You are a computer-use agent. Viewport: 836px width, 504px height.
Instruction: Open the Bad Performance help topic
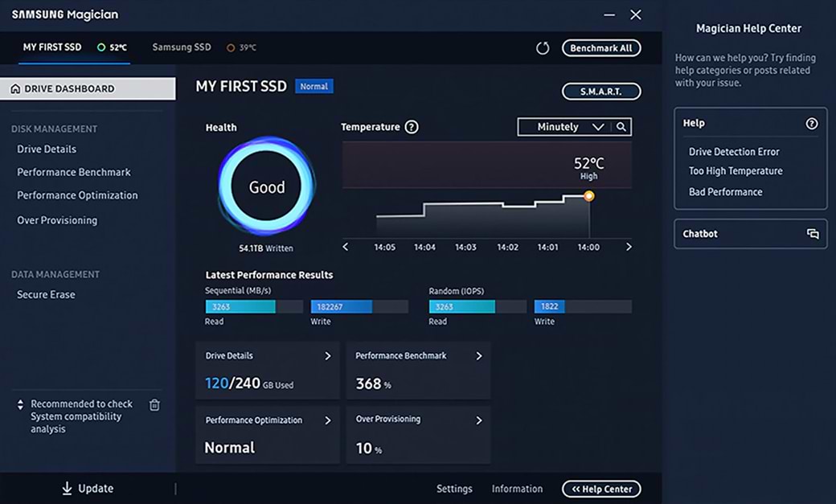point(725,191)
